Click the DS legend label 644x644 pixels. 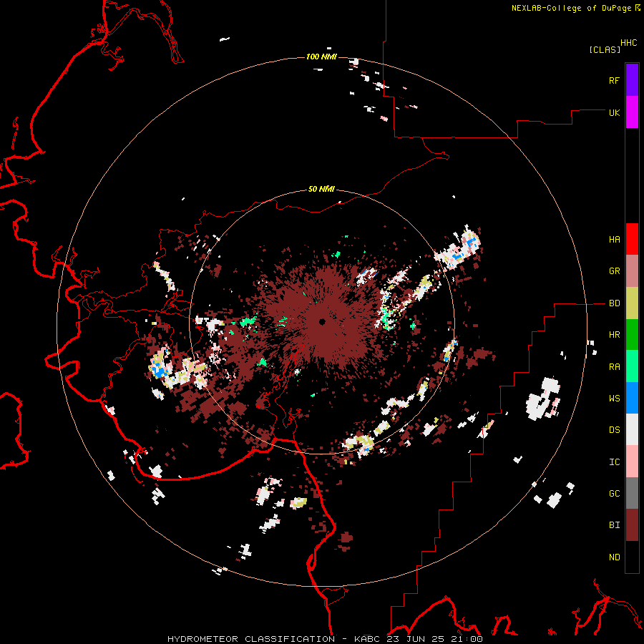click(x=614, y=430)
